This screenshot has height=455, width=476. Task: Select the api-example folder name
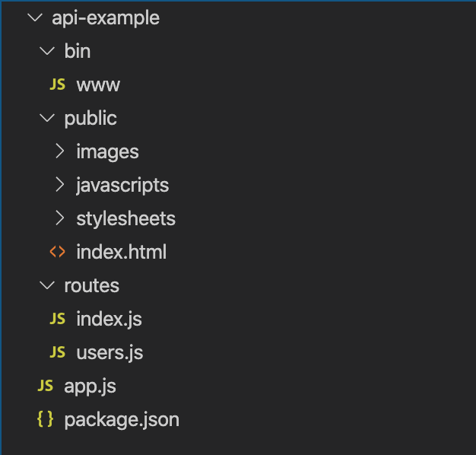click(x=106, y=18)
